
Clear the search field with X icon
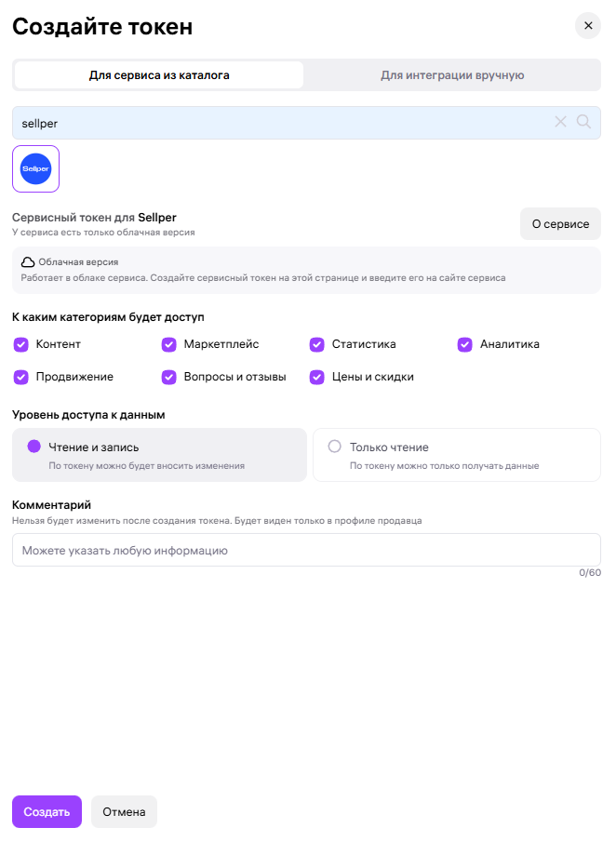coord(560,122)
